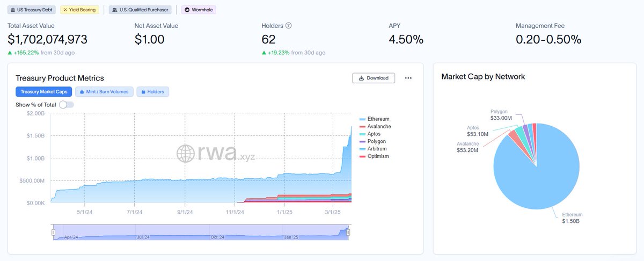
Task: Click the +165.22% from 30d ago text
Action: pyautogui.click(x=41, y=53)
